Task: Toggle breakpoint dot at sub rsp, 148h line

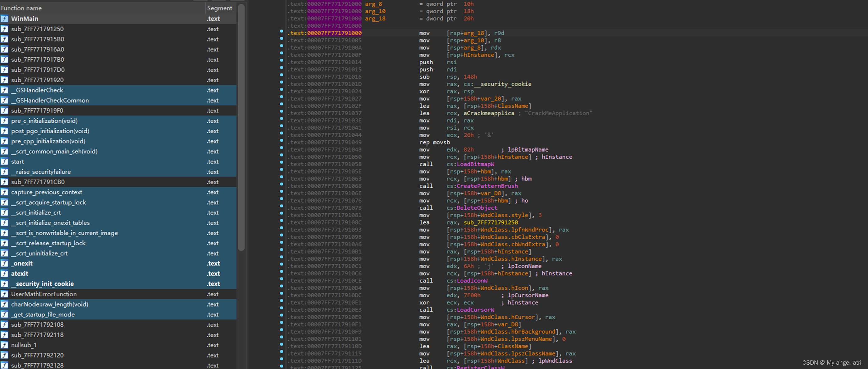Action: pyautogui.click(x=282, y=75)
